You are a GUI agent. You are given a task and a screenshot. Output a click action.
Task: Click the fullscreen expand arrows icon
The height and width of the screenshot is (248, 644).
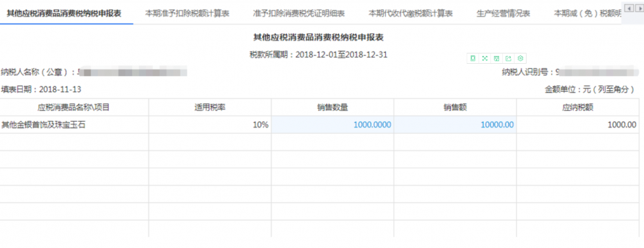click(x=485, y=59)
